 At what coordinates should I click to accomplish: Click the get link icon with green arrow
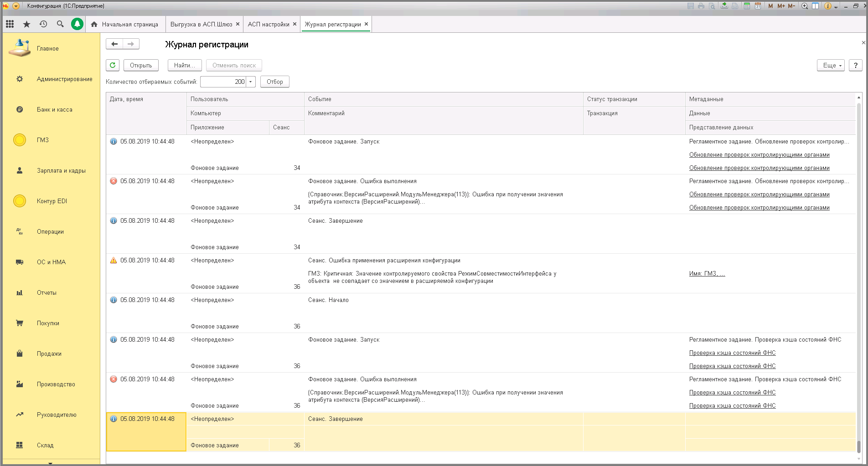click(x=724, y=6)
